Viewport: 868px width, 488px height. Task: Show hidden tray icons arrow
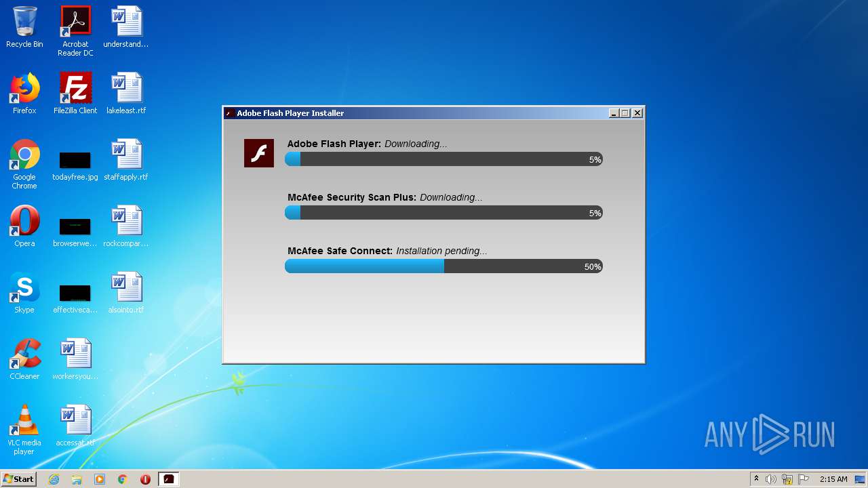(756, 479)
